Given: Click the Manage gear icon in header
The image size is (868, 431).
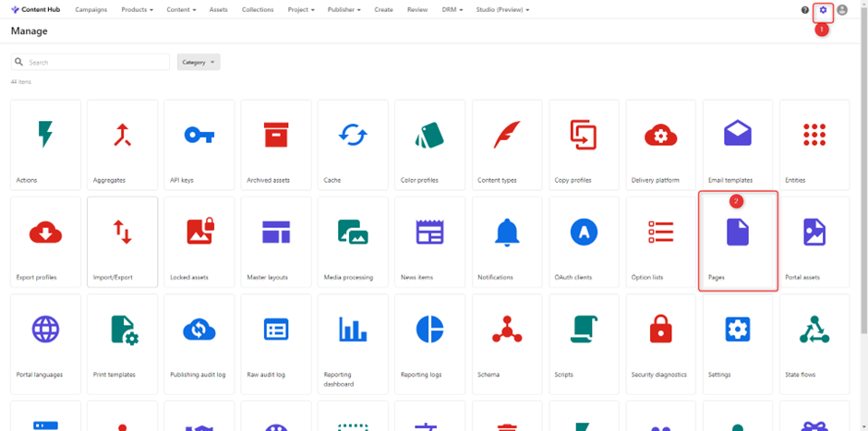Looking at the screenshot, I should (x=823, y=10).
